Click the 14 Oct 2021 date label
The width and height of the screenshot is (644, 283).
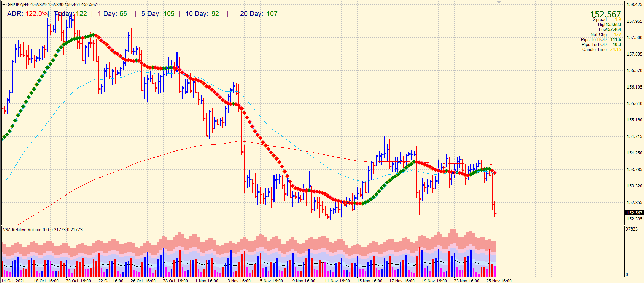[x=13, y=281]
